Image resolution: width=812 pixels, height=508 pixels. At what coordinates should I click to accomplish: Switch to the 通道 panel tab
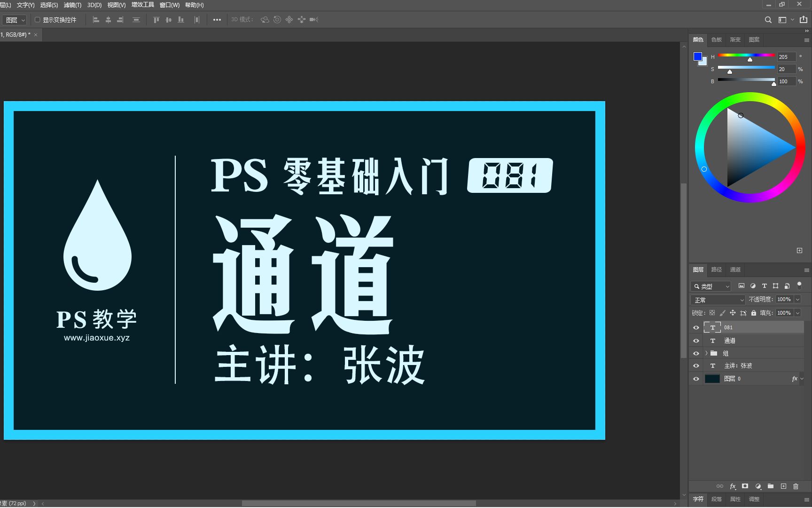[735, 270]
